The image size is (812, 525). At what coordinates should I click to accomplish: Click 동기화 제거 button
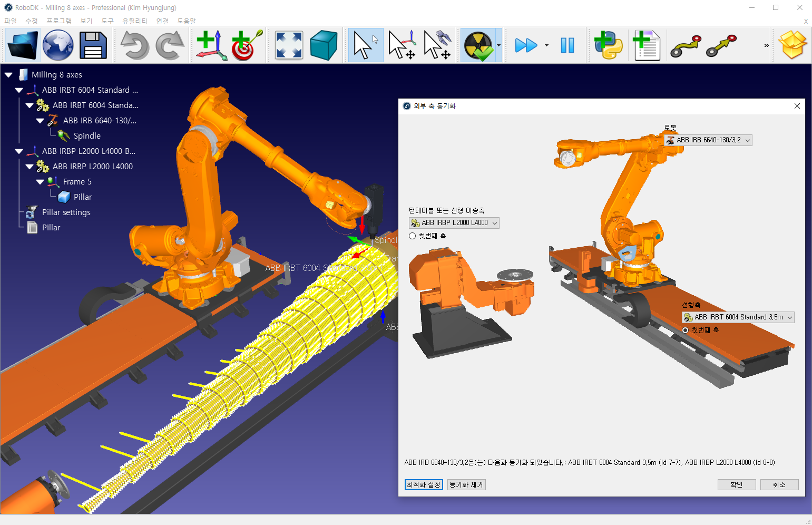[x=466, y=485]
